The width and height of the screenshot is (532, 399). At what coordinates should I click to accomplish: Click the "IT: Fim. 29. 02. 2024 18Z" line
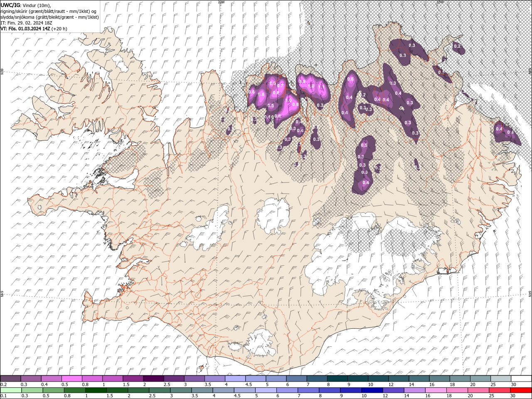pos(26,23)
